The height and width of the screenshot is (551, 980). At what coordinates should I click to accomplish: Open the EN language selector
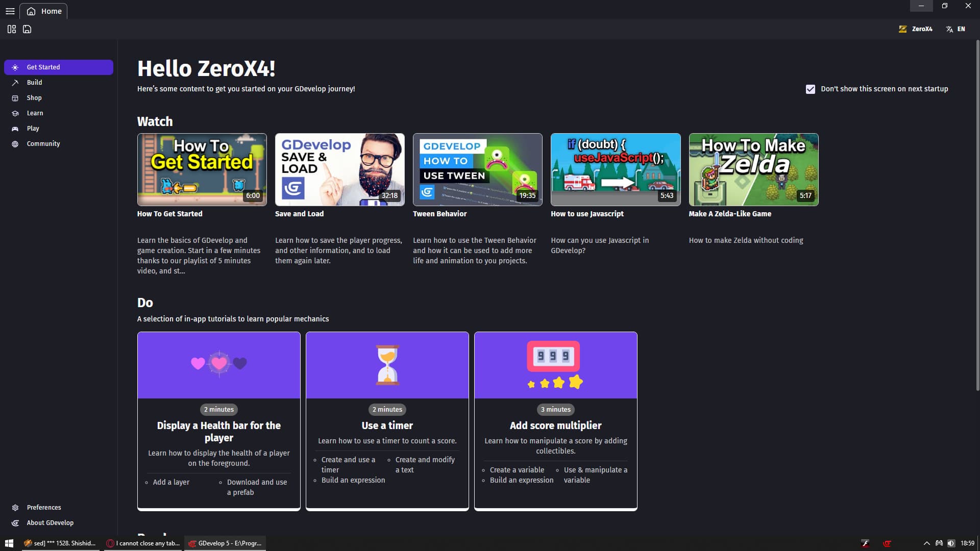955,29
